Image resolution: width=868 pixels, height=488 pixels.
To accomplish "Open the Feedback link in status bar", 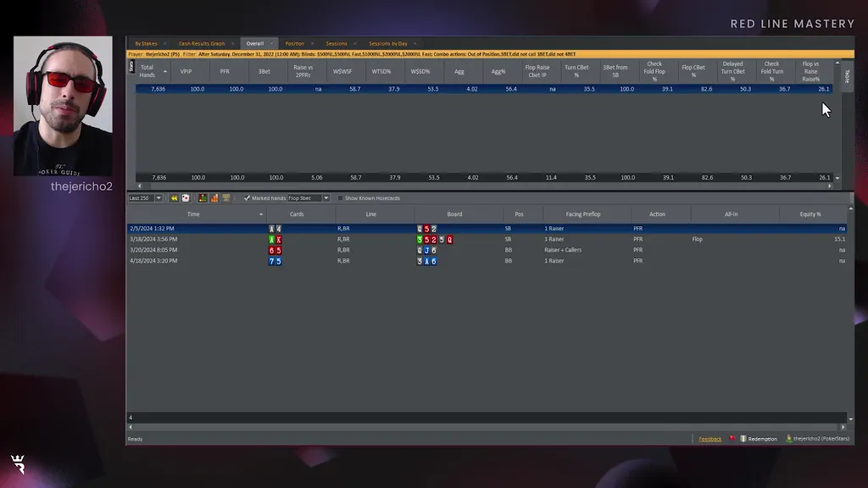I will point(709,439).
